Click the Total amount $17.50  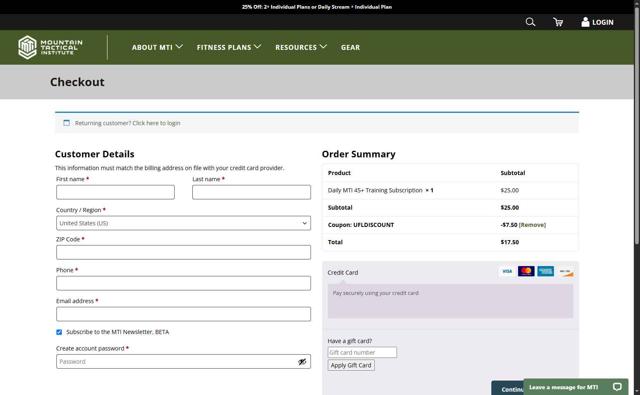pos(510,242)
